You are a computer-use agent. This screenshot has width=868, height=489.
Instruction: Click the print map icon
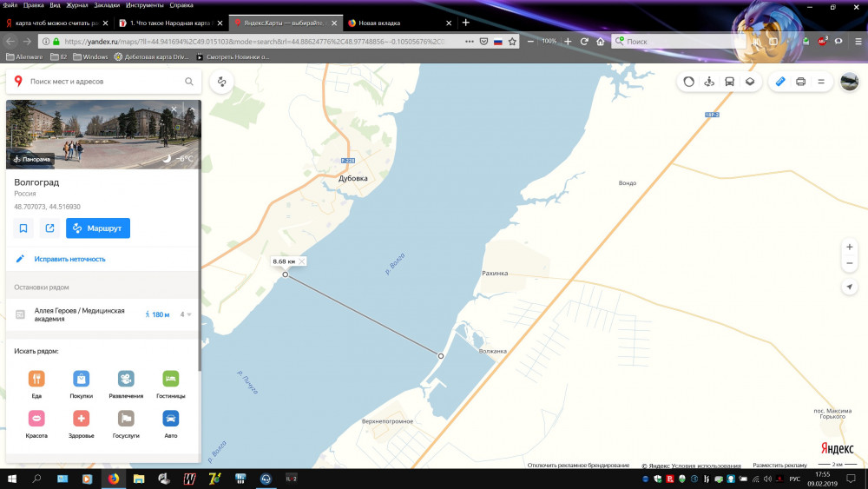point(800,82)
